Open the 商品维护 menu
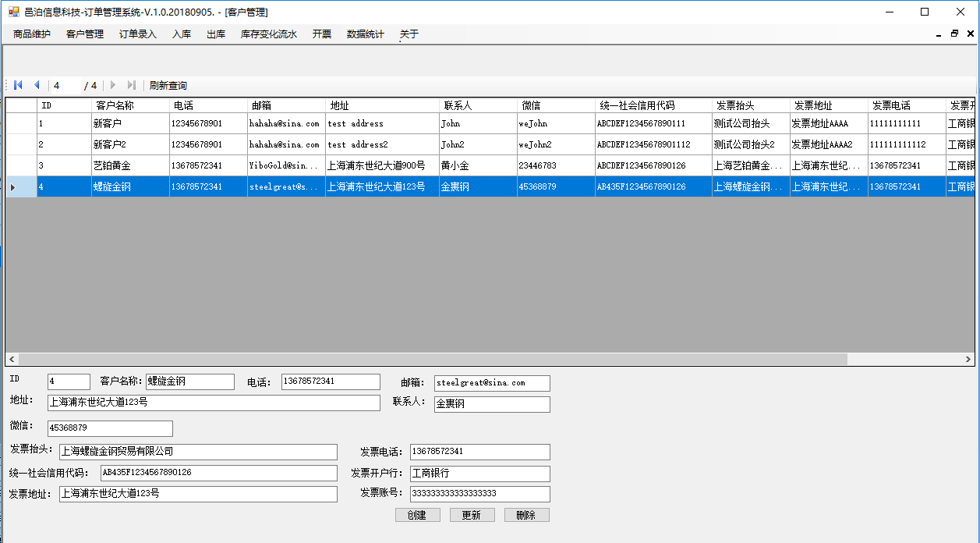Image resolution: width=980 pixels, height=543 pixels. click(32, 34)
